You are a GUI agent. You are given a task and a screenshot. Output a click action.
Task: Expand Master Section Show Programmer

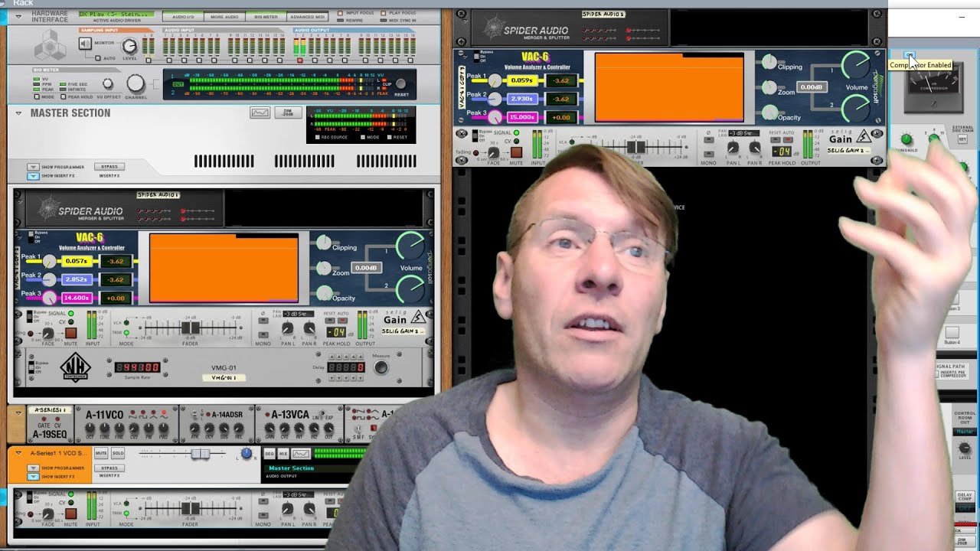[x=33, y=167]
